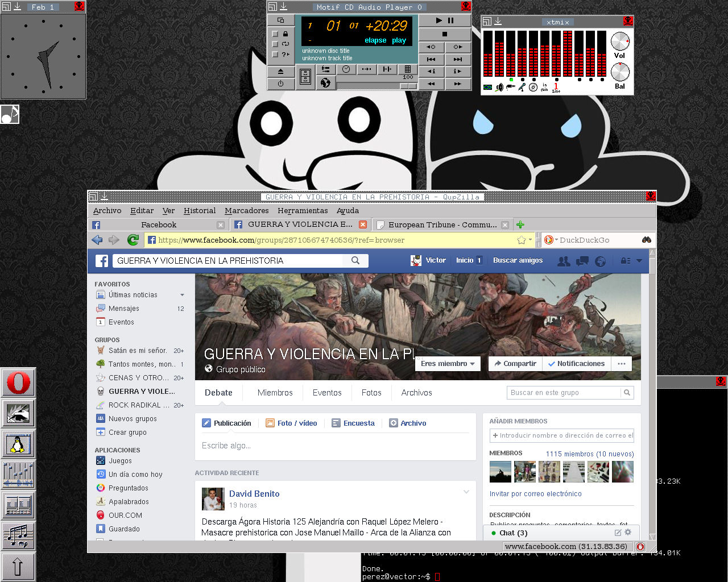
Task: Open the Archivo menu in QupZilla
Action: pyautogui.click(x=107, y=210)
